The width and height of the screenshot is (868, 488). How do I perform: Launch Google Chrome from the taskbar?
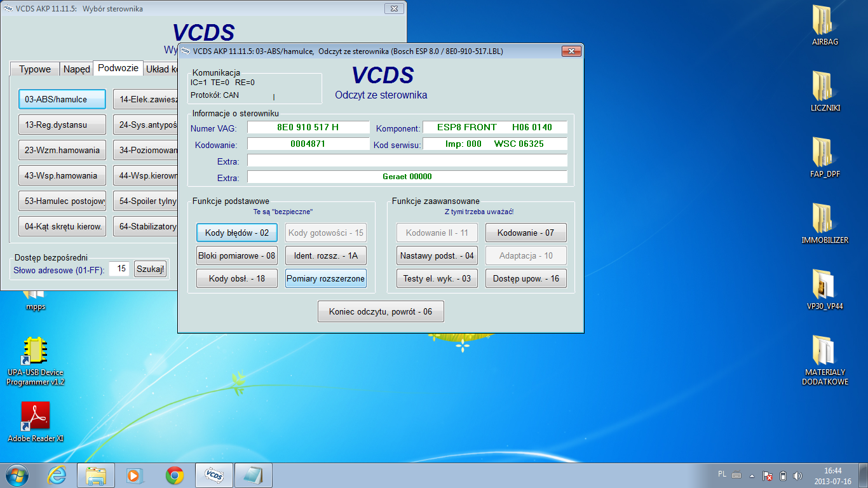click(x=175, y=475)
